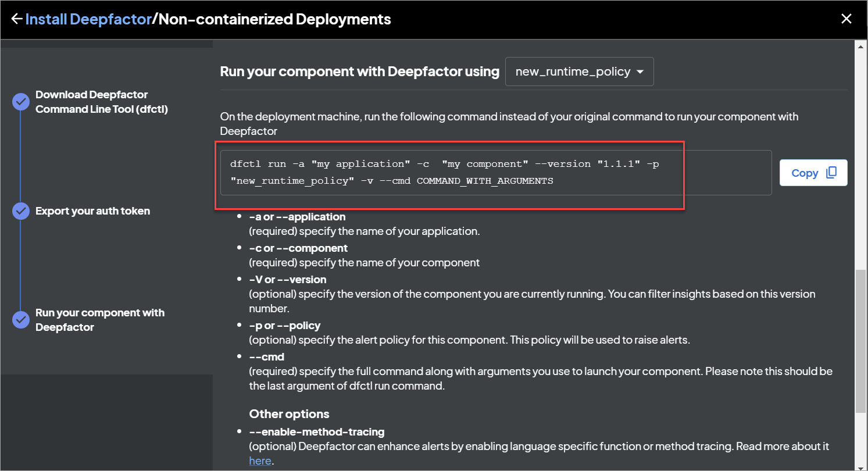This screenshot has height=471, width=868.
Task: Click the '-p or --policy' option text
Action: (x=285, y=325)
